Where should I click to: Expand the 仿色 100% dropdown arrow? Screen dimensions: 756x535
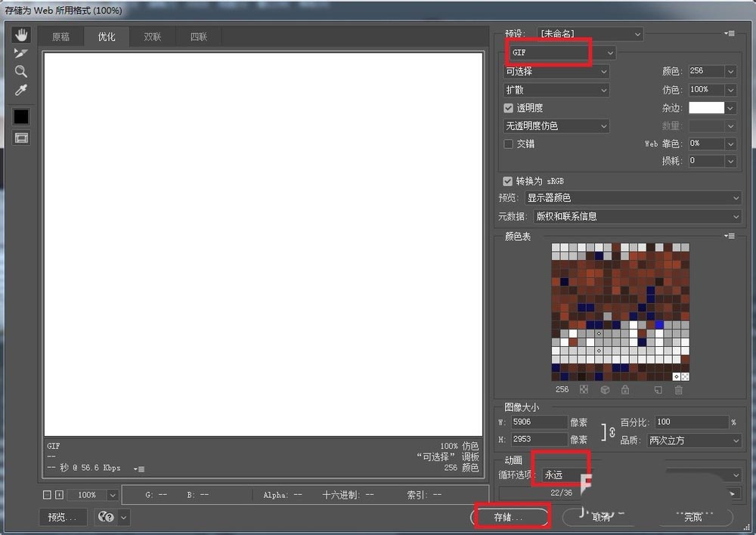point(730,90)
